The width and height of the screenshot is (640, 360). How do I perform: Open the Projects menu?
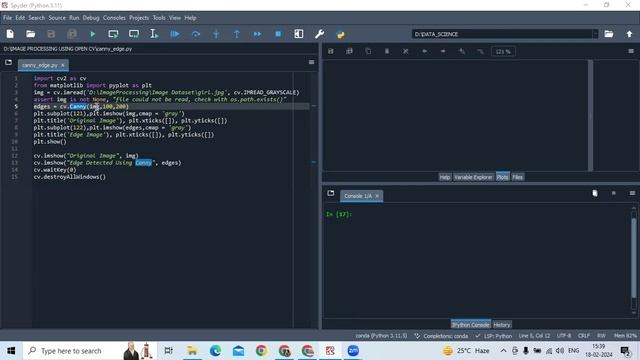(139, 18)
